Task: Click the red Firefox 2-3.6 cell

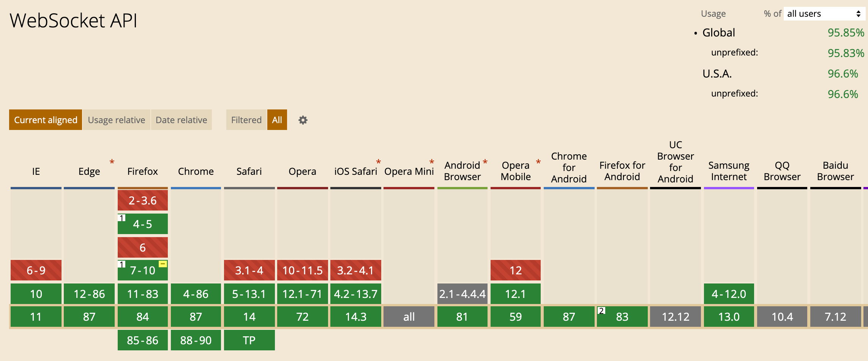Action: tap(142, 200)
